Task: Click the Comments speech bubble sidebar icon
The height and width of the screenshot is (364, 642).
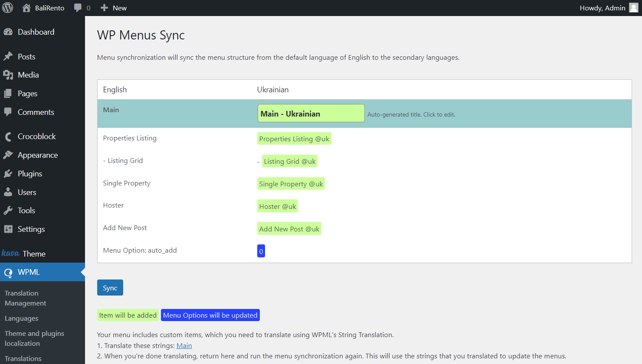Action: pyautogui.click(x=8, y=112)
